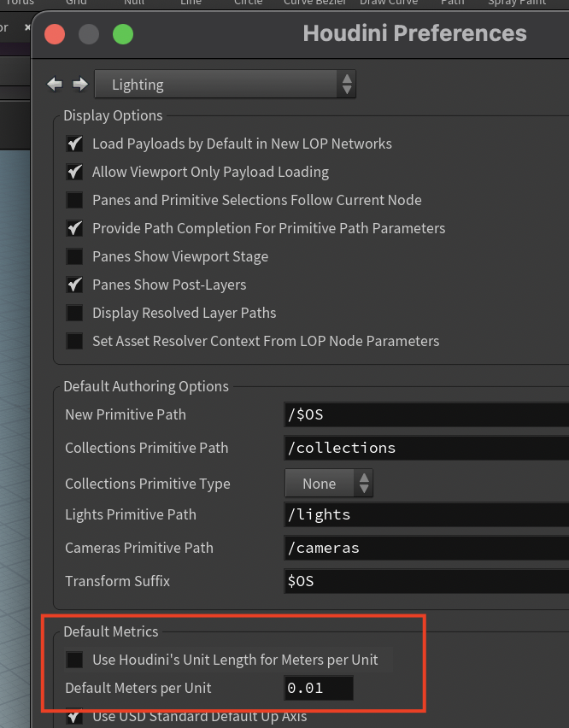Click the Transform Suffix input field
Screen dimensions: 569x728
click(x=426, y=581)
